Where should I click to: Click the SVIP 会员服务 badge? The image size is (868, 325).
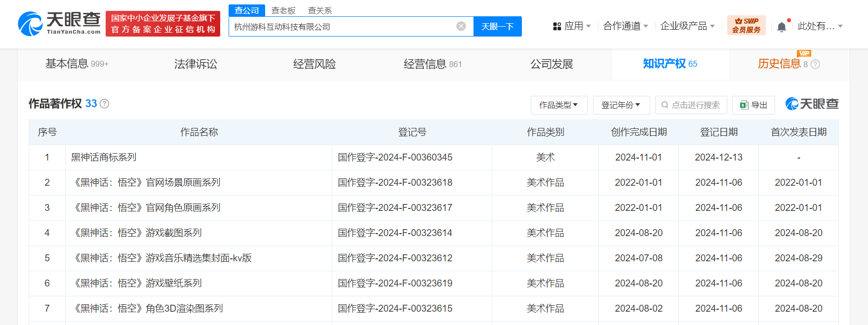click(746, 26)
